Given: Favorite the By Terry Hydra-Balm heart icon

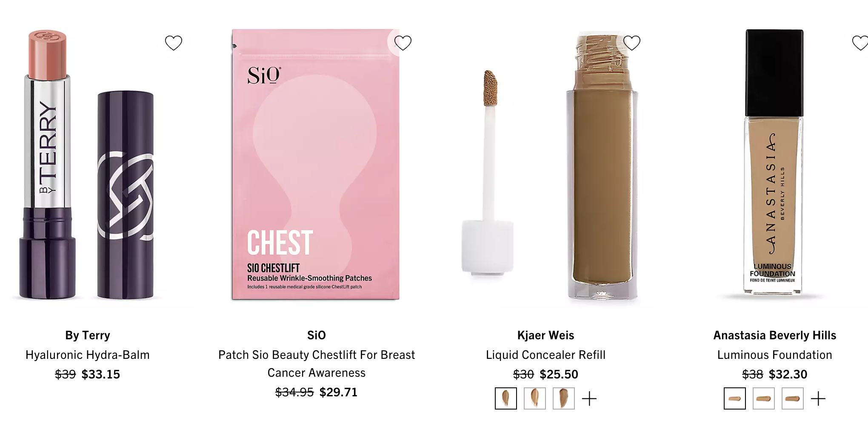Looking at the screenshot, I should (174, 43).
